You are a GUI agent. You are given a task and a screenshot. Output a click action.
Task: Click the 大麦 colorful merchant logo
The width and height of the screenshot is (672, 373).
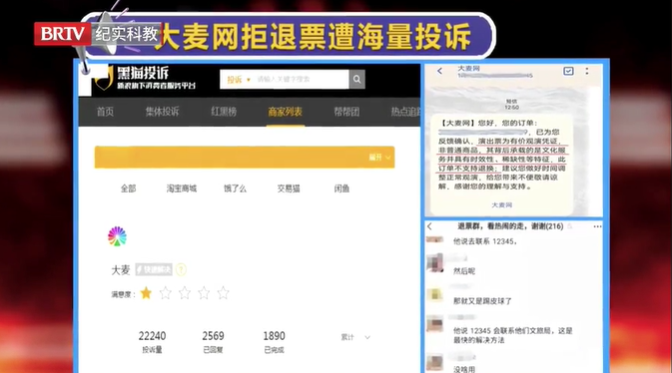tap(117, 237)
